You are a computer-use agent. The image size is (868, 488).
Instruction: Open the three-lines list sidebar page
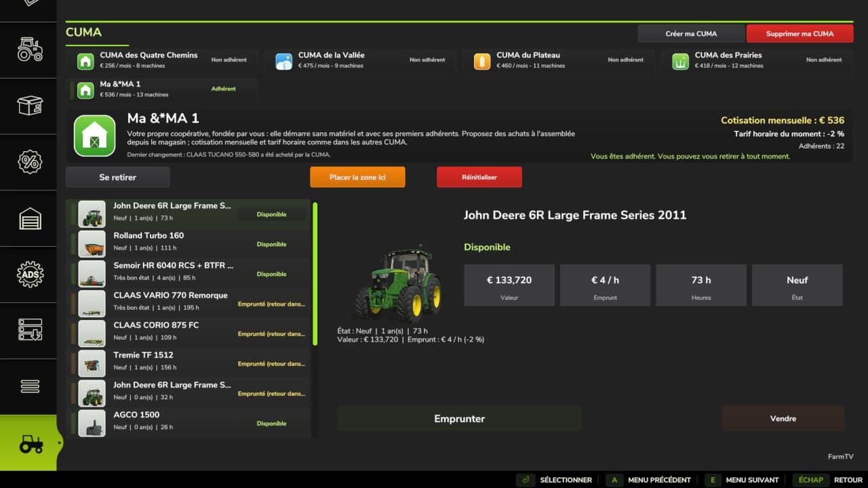point(29,386)
